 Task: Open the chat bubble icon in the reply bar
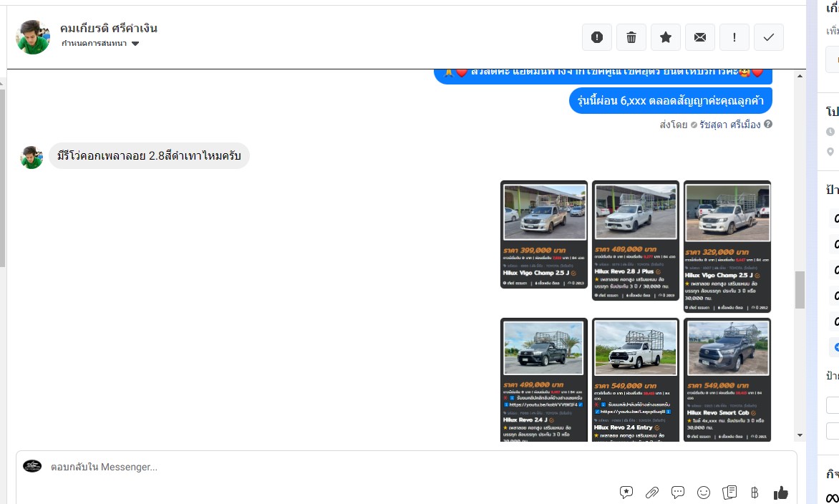point(677,493)
